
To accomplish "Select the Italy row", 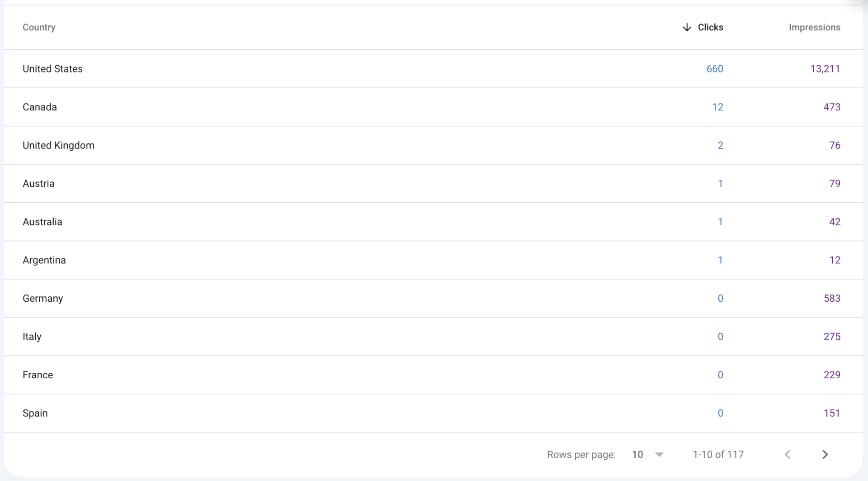I will (32, 337).
